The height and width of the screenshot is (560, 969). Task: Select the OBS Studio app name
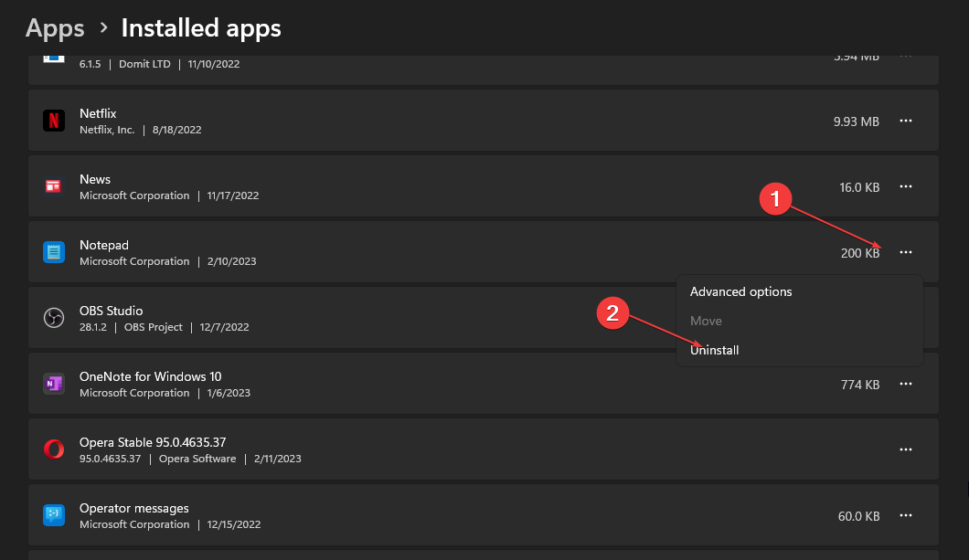point(111,311)
